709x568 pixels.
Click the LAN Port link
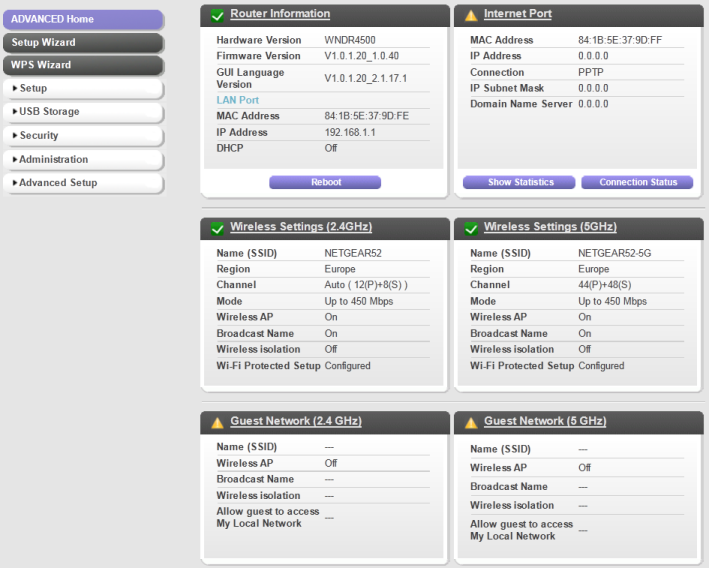coord(238,100)
